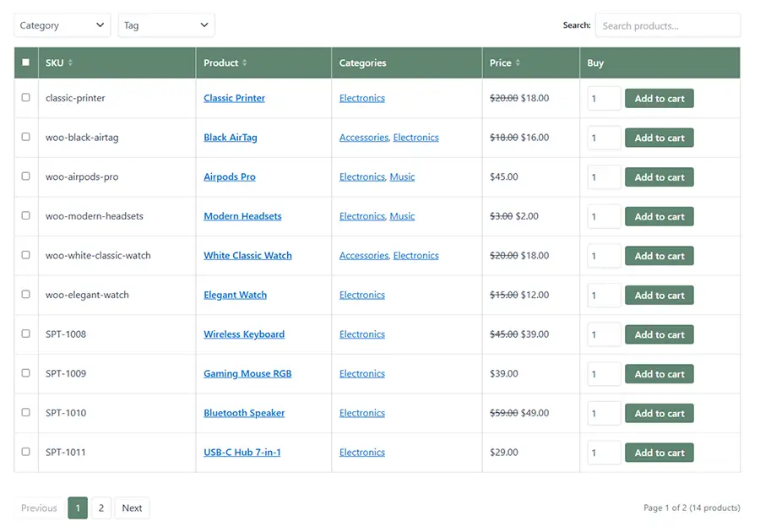This screenshot has width=760, height=532.
Task: Open the Bluetooth Speaker product link
Action: 244,413
